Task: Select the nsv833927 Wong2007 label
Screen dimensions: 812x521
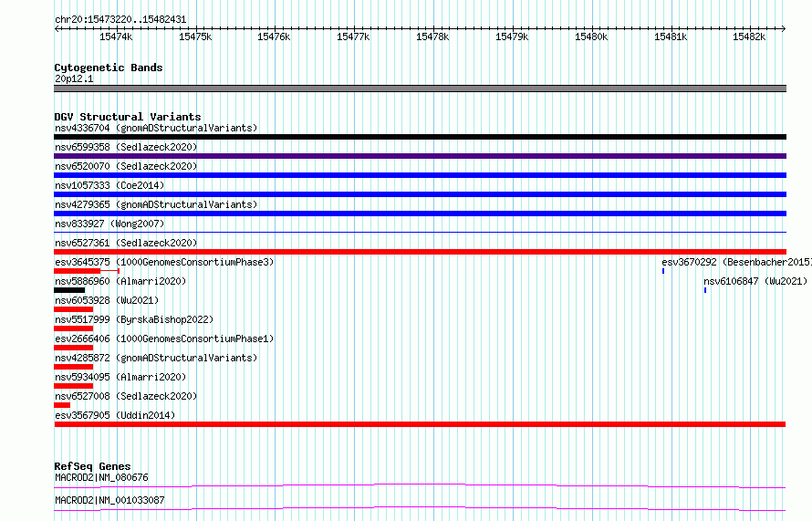Action: pyautogui.click(x=109, y=224)
